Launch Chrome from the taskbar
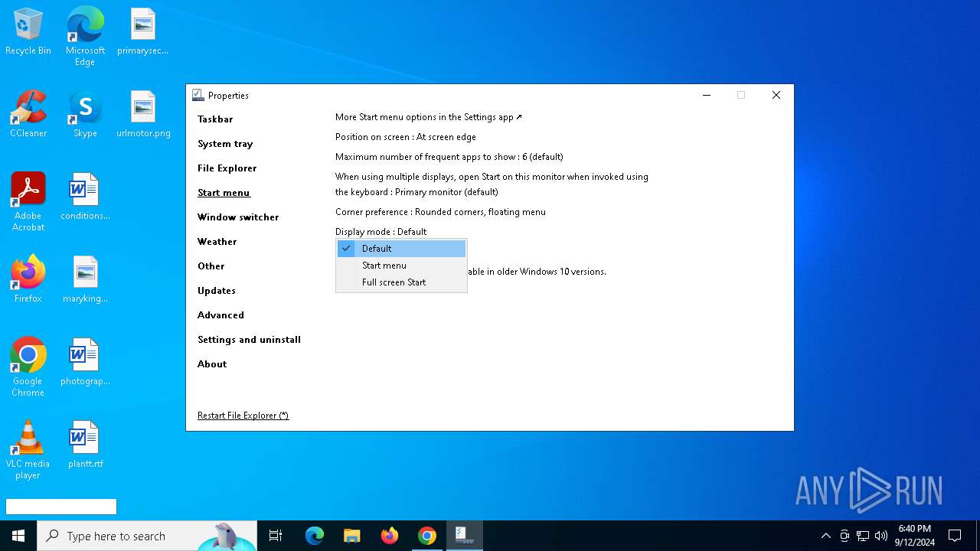This screenshot has height=551, width=980. point(427,536)
